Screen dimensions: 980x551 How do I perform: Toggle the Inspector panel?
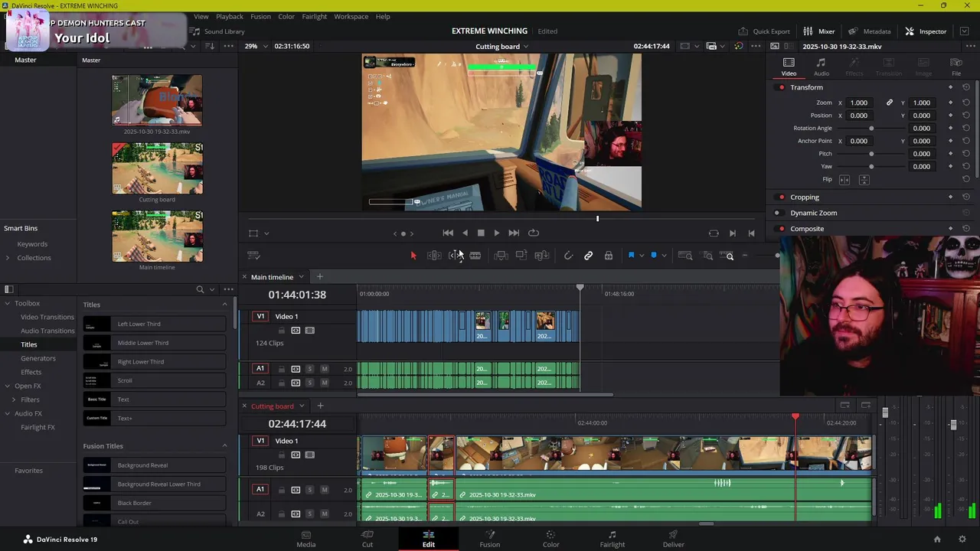(x=926, y=31)
